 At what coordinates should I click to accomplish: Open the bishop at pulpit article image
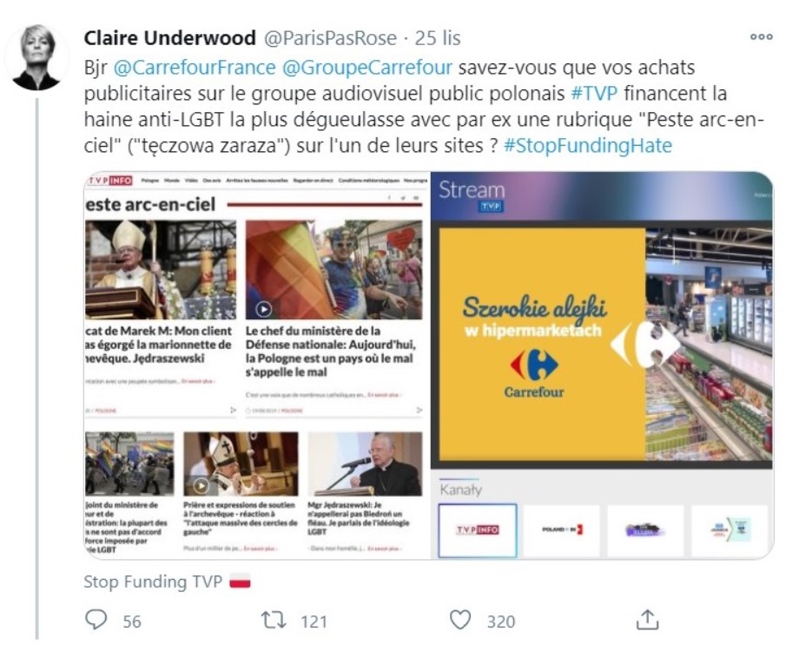[161, 270]
